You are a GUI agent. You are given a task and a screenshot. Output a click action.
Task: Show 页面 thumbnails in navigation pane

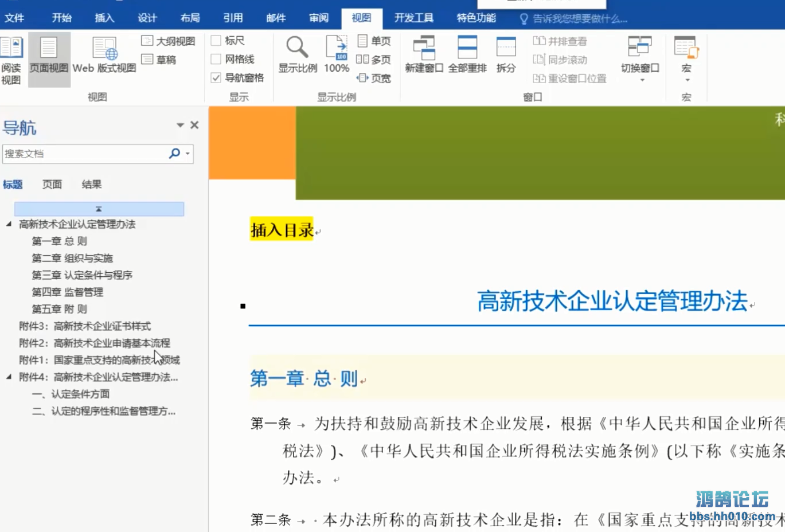[x=52, y=185]
